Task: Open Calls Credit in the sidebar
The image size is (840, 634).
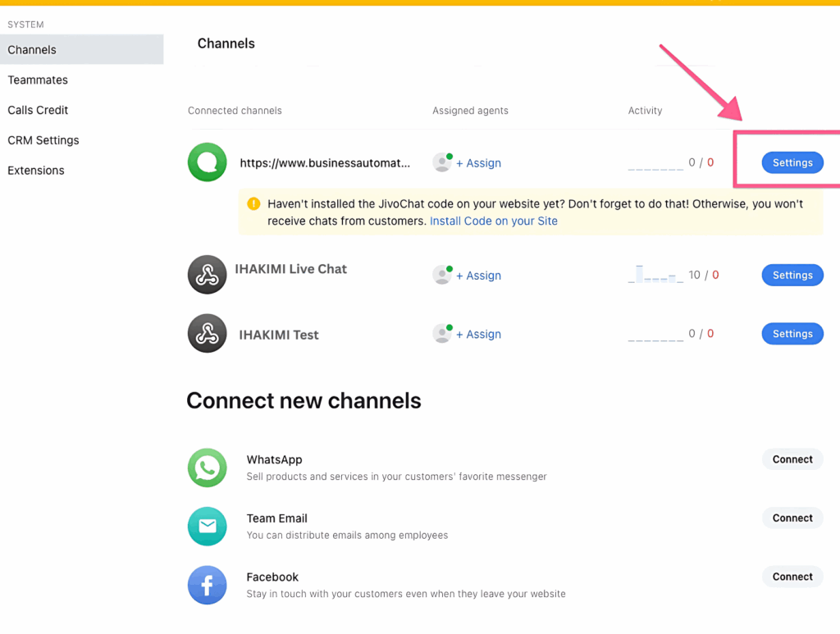Action: click(38, 110)
